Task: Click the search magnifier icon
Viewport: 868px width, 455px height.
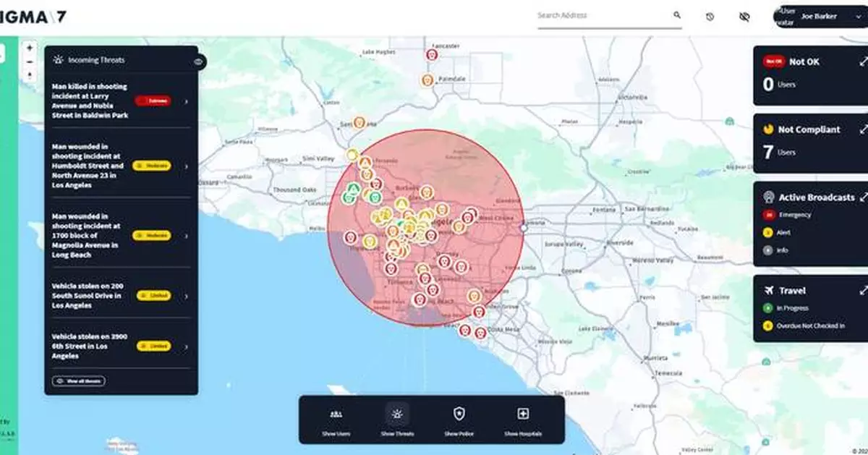Action: point(676,15)
